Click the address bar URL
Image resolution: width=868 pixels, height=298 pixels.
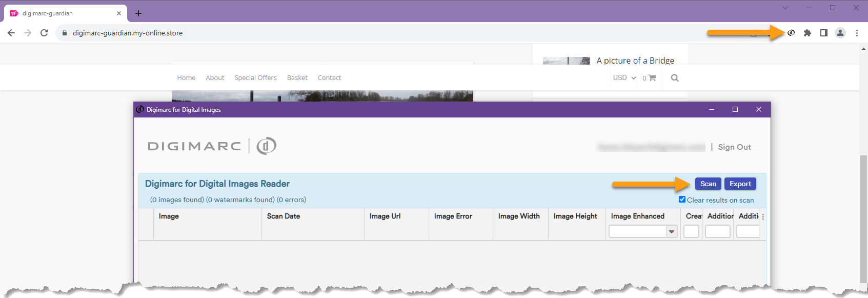tap(128, 33)
